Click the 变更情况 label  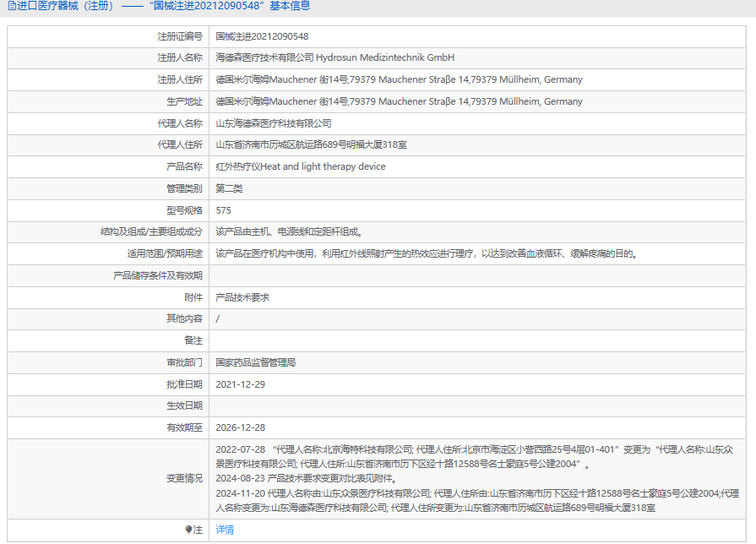click(x=185, y=479)
